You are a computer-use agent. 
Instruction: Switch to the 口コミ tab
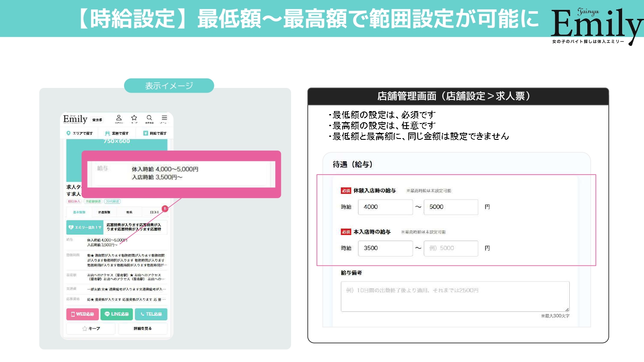coord(154,212)
